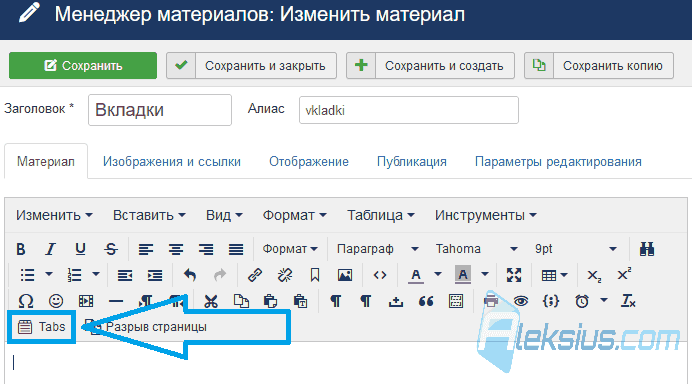
Task: Increase indent of paragraph
Action: point(155,275)
